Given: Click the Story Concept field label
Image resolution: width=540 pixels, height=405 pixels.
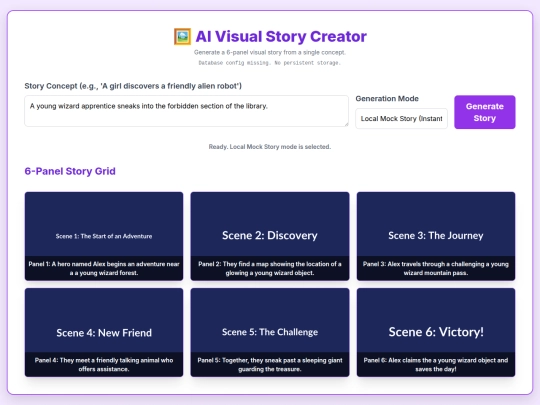Looking at the screenshot, I should [x=133, y=86].
